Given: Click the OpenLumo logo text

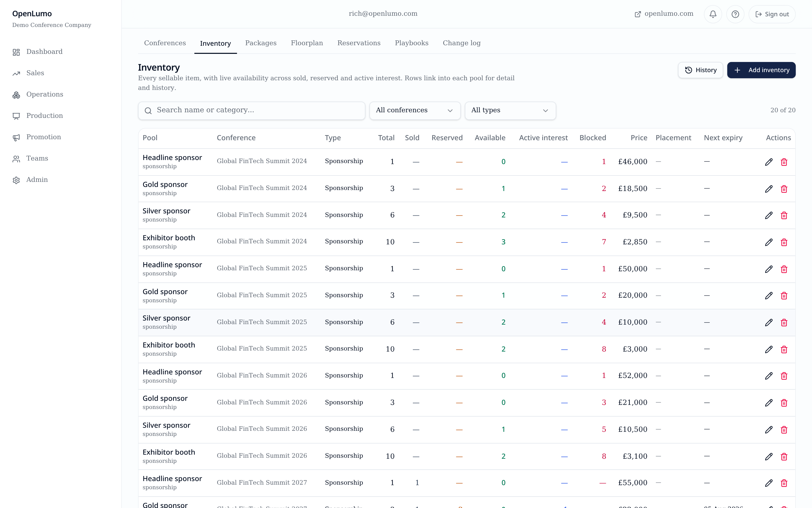Looking at the screenshot, I should (32, 14).
